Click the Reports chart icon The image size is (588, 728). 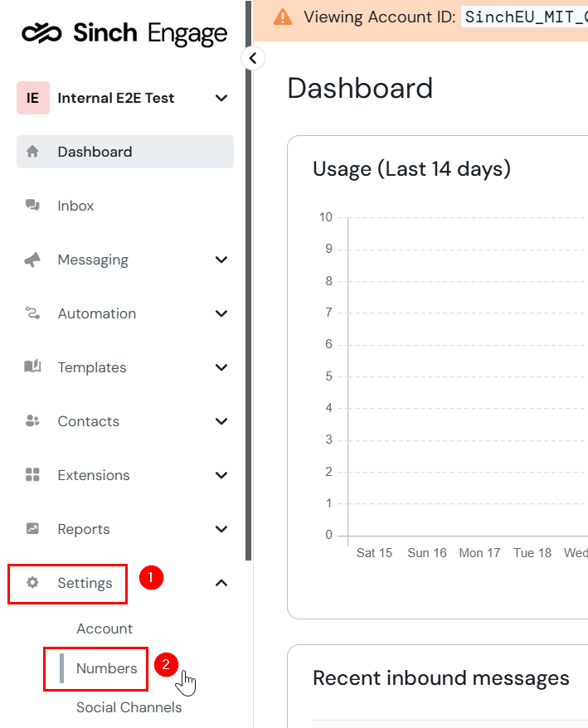32,528
